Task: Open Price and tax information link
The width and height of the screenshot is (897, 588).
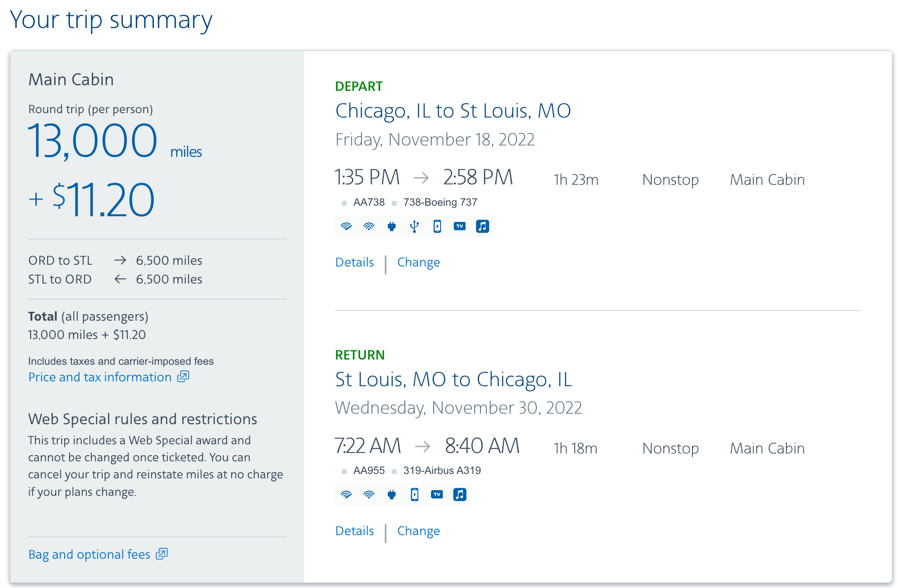Action: (x=100, y=377)
